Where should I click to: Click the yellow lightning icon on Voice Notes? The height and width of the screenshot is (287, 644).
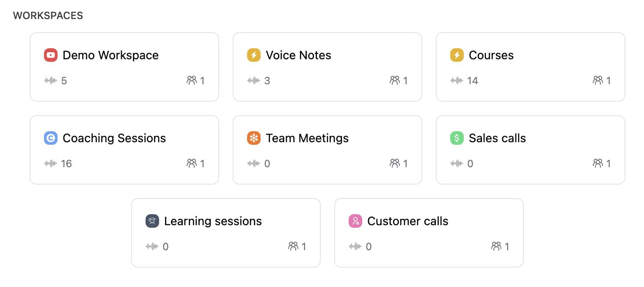[x=253, y=55]
